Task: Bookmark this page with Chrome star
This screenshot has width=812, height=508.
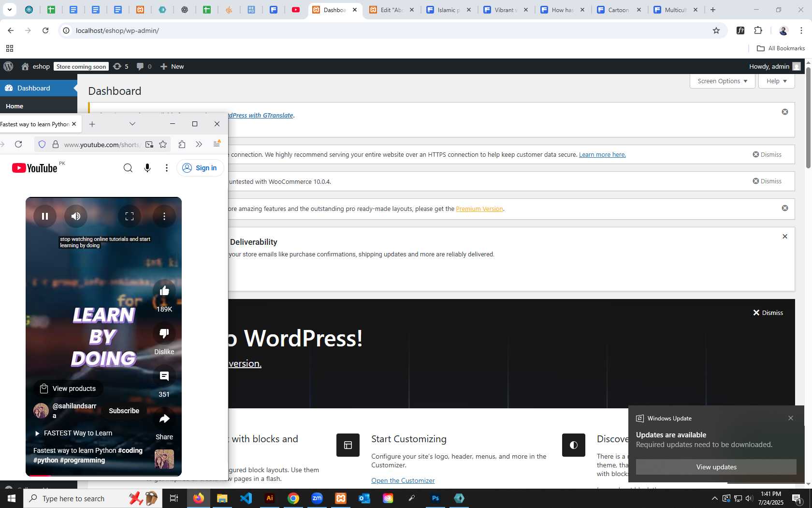Action: click(x=716, y=30)
